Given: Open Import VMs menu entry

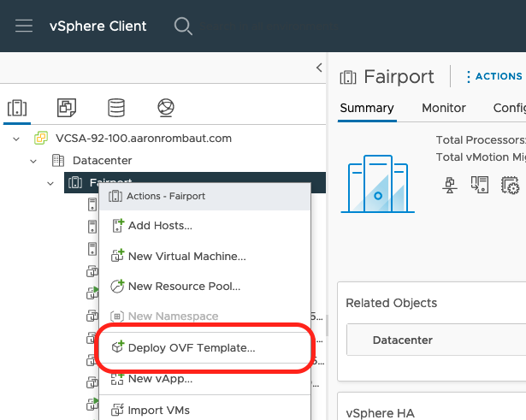Looking at the screenshot, I should pyautogui.click(x=158, y=410).
